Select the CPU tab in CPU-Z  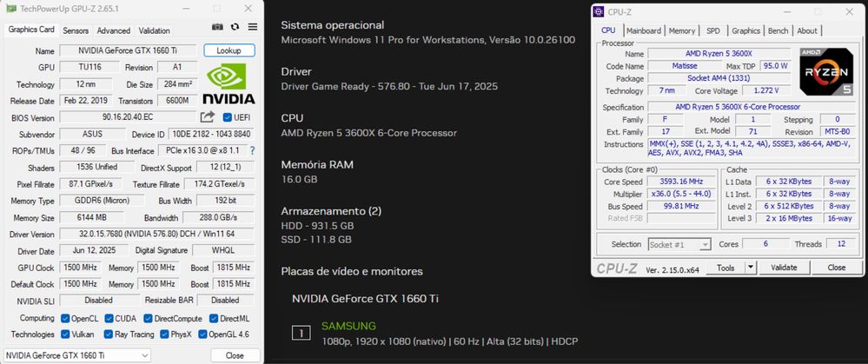[x=608, y=30]
